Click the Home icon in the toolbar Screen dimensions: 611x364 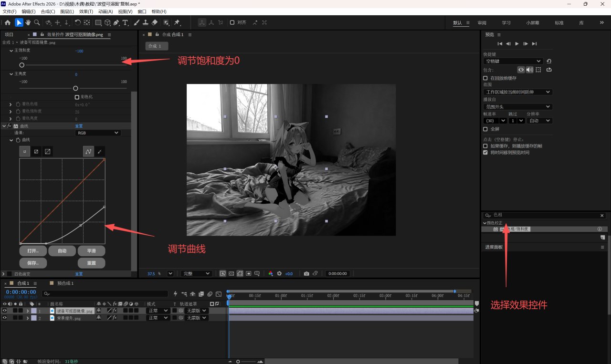8,22
